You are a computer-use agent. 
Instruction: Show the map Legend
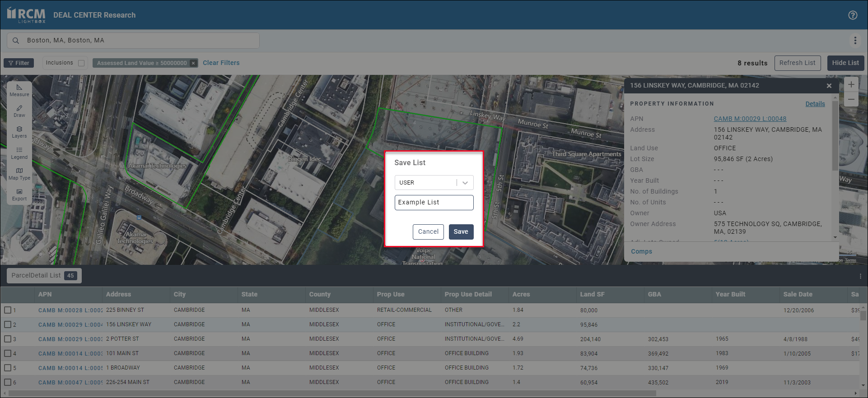pos(19,153)
